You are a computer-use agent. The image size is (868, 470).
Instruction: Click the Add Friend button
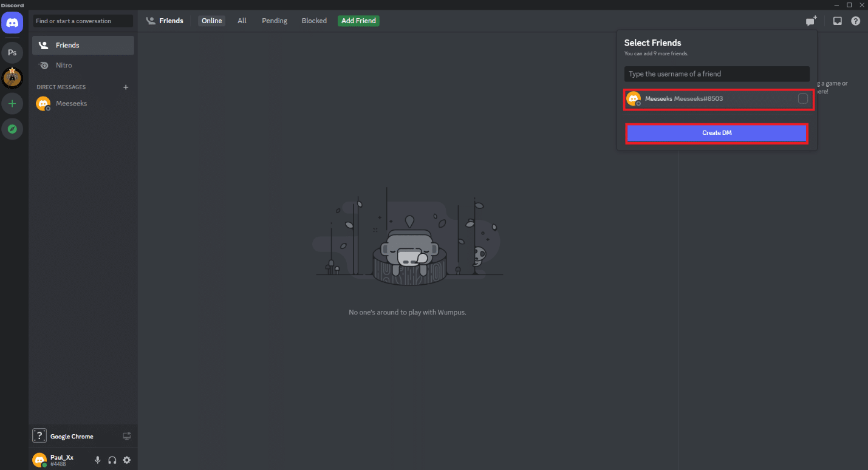pyautogui.click(x=358, y=21)
